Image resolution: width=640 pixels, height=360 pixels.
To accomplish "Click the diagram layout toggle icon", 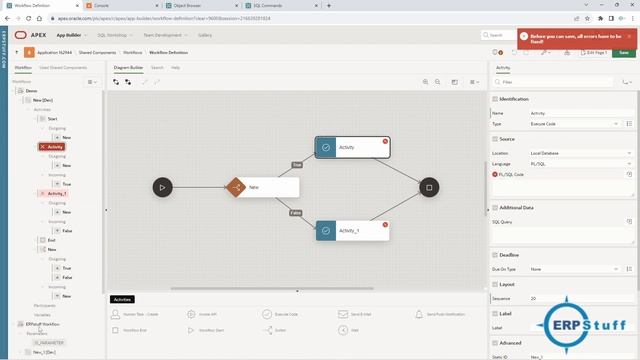I will coord(454,82).
